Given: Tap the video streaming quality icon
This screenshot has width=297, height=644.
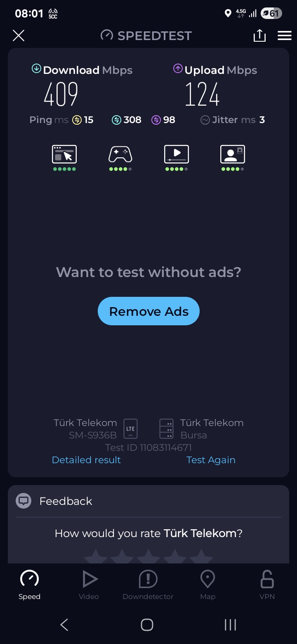Looking at the screenshot, I should (x=177, y=154).
